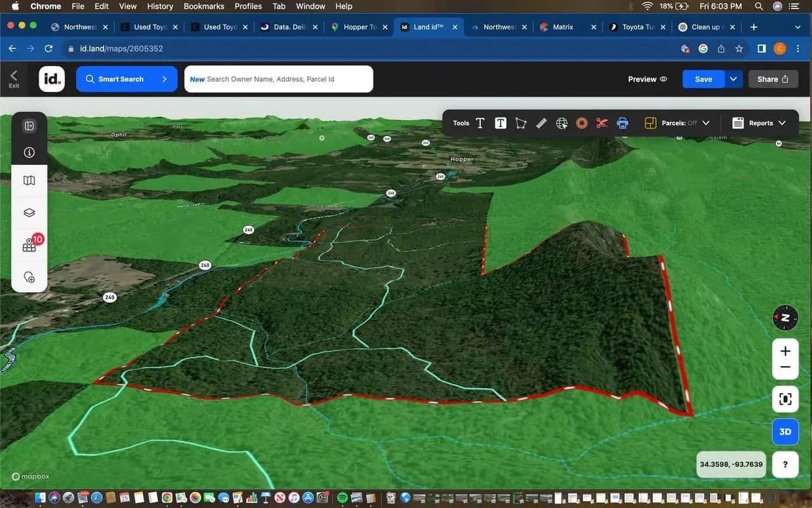Select the polygon drawing tool
The image size is (812, 508).
521,123
